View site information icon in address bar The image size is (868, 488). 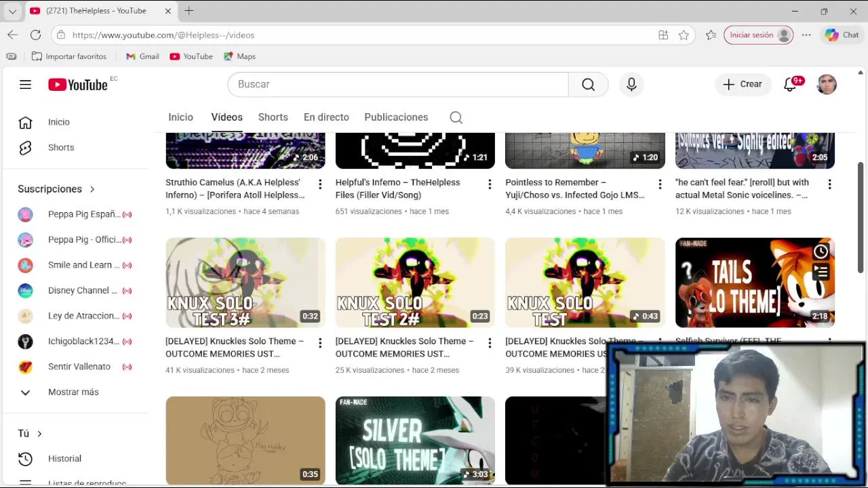(61, 35)
